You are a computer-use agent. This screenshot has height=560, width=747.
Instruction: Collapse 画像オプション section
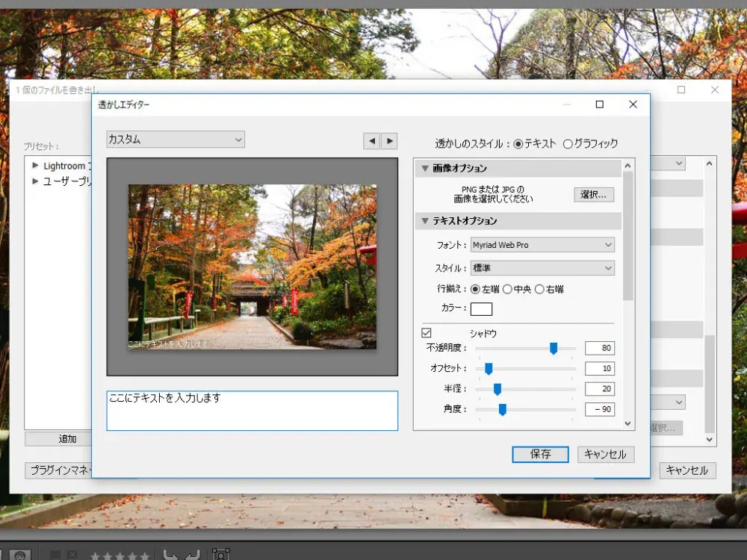pos(425,168)
